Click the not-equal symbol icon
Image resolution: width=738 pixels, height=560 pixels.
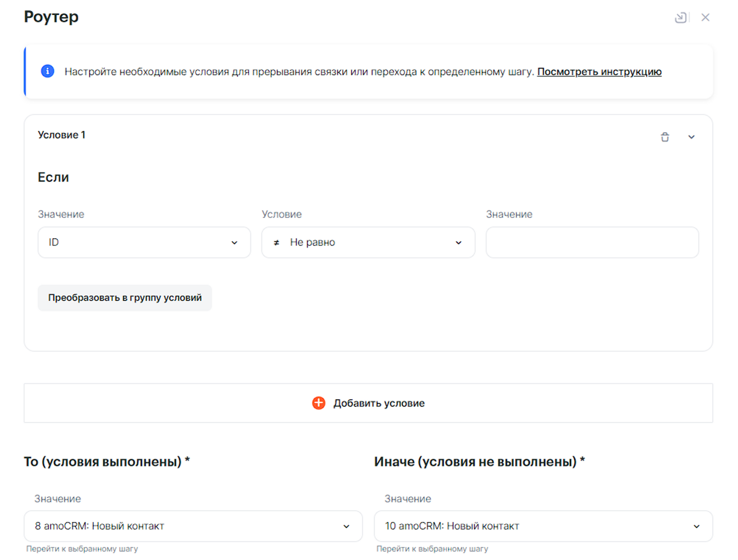click(276, 243)
